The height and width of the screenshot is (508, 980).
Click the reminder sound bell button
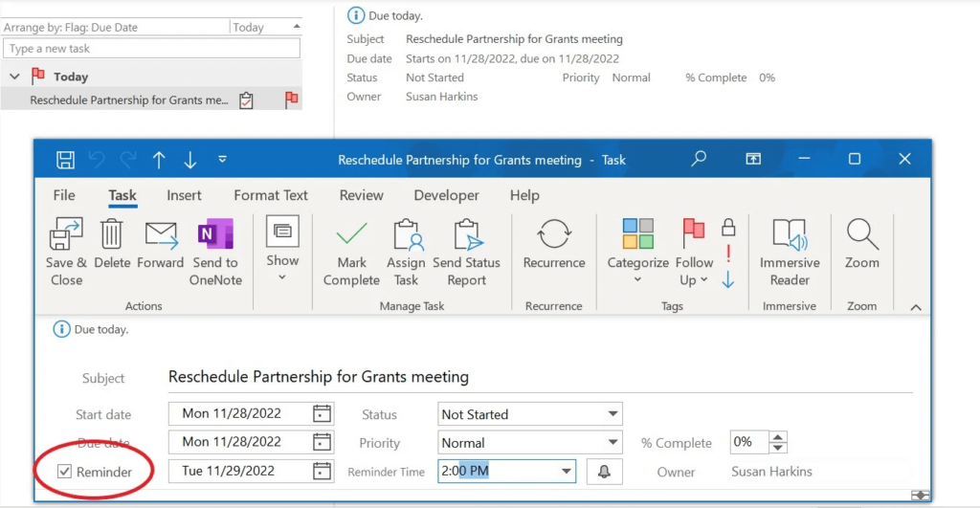pyautogui.click(x=604, y=472)
